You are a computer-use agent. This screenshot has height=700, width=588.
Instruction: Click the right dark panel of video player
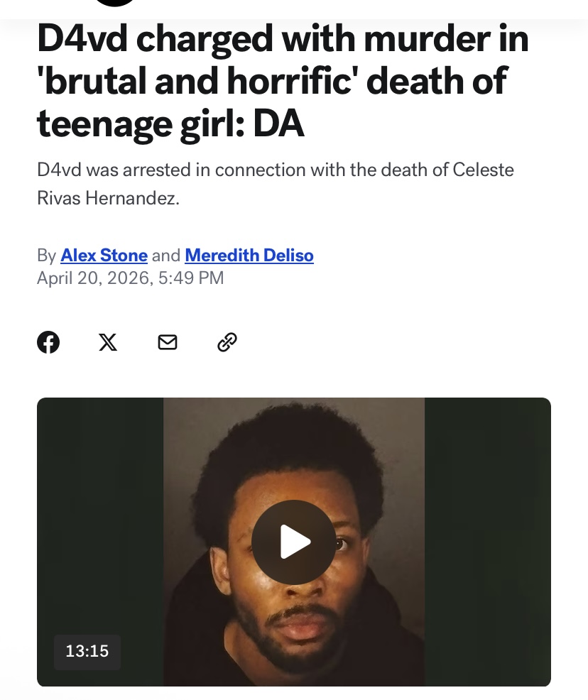pyautogui.click(x=488, y=542)
